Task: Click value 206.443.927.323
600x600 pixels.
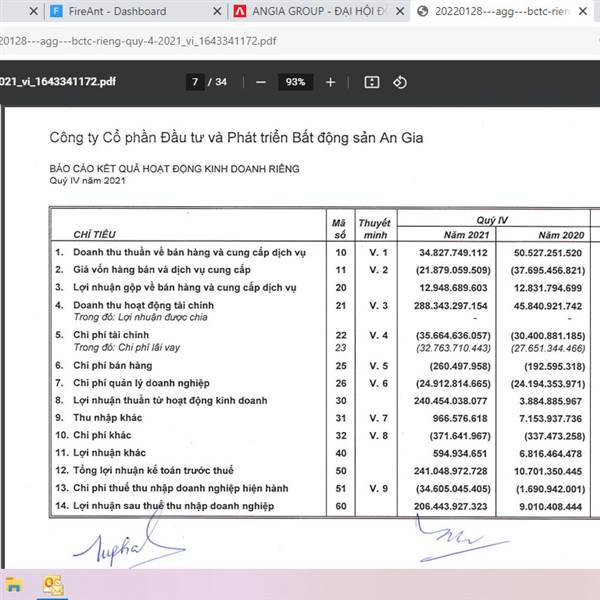Action: pos(450,507)
